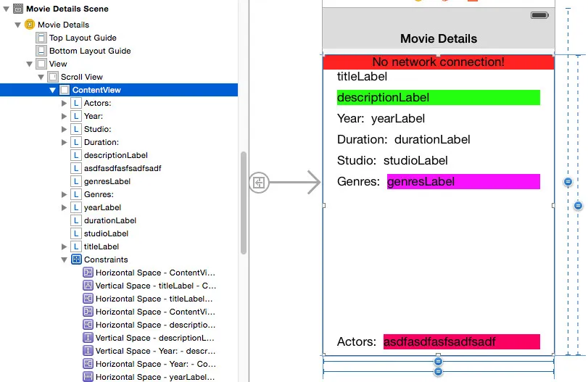Select second Horizontal Space - ContentVi... constraint row
This screenshot has width=588, height=382.
pyautogui.click(x=155, y=312)
